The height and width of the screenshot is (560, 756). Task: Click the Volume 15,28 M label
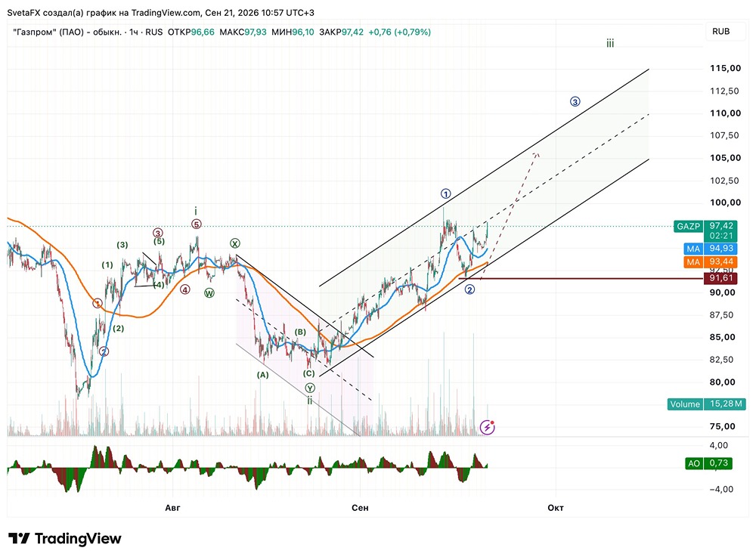click(x=707, y=404)
